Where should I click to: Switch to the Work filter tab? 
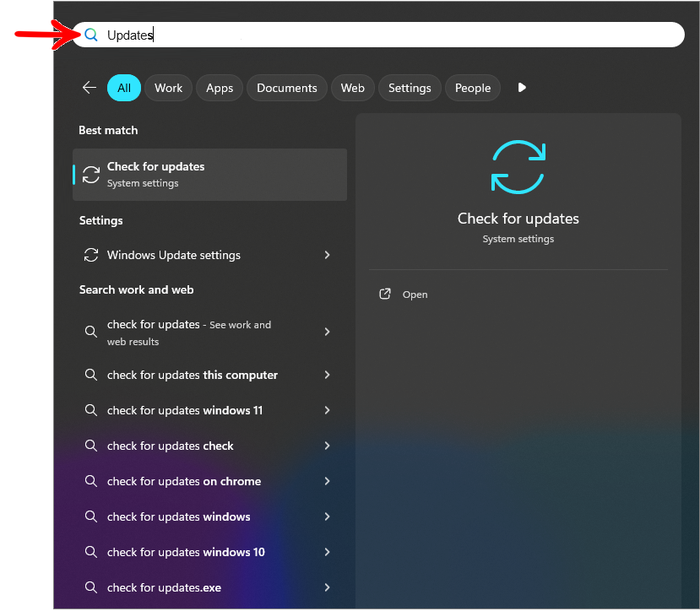click(x=168, y=88)
